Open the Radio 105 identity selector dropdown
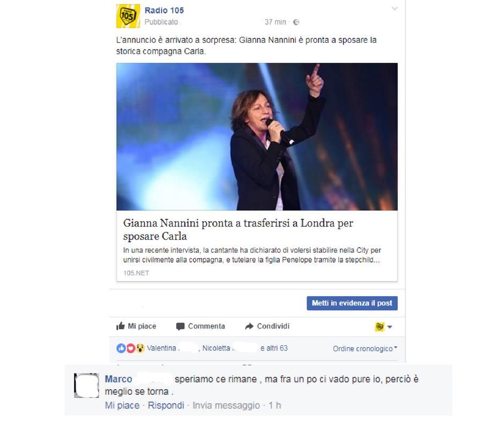The height and width of the screenshot is (423, 504). click(x=384, y=327)
